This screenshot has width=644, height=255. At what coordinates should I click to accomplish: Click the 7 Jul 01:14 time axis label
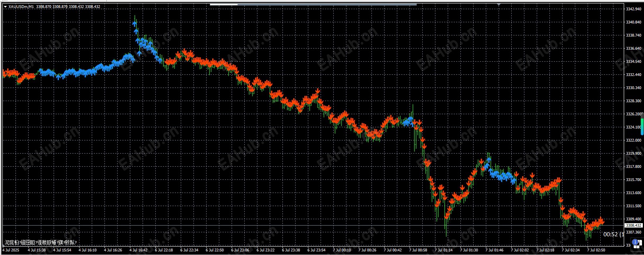coord(443,250)
